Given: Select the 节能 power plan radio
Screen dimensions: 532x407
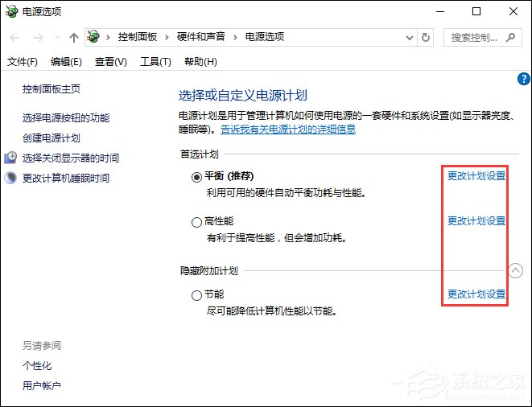Looking at the screenshot, I should [197, 295].
